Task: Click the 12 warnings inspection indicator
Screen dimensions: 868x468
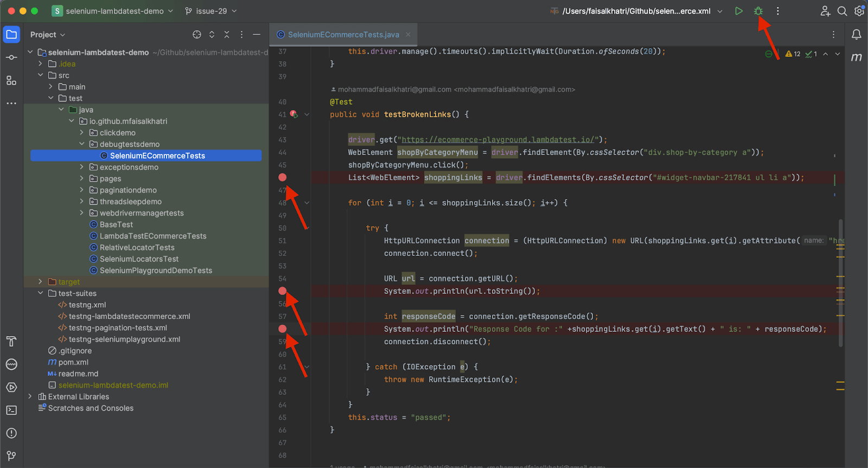Action: pyautogui.click(x=793, y=54)
